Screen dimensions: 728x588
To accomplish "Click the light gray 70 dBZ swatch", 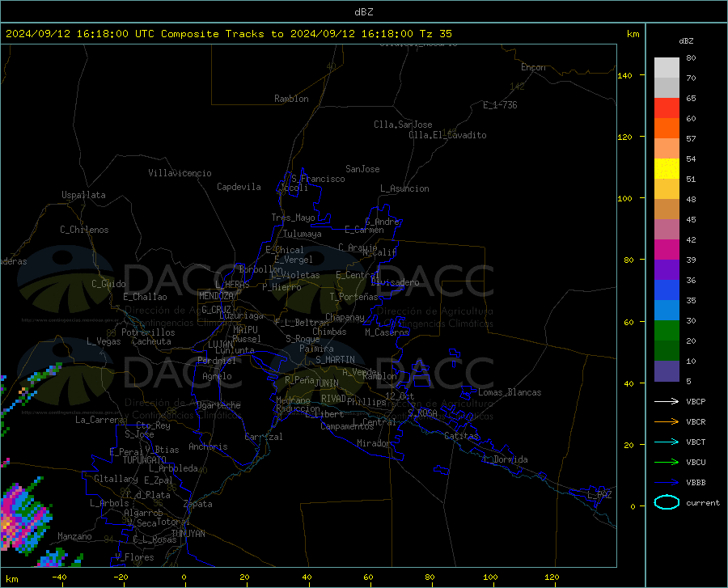I will [x=667, y=68].
